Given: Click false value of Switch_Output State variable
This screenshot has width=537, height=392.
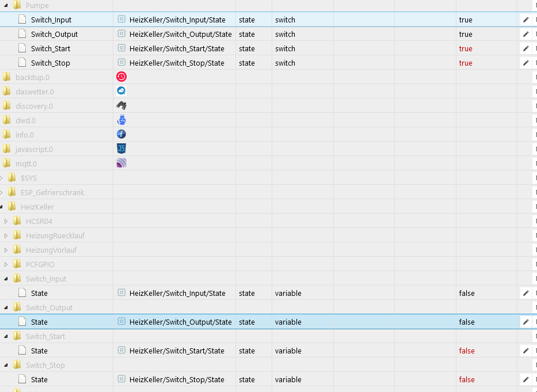Looking at the screenshot, I should pos(467,322).
